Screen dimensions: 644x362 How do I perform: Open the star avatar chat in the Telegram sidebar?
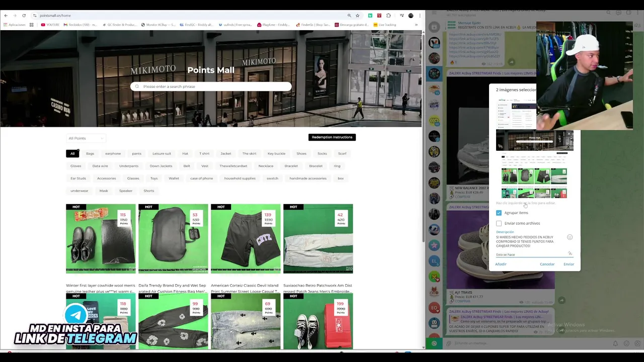pyautogui.click(x=434, y=245)
